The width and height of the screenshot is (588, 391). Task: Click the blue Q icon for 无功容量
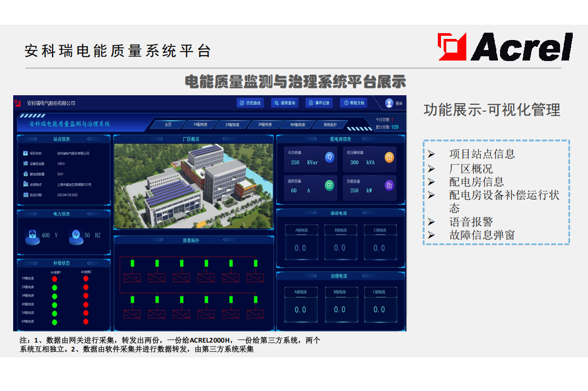[330, 157]
